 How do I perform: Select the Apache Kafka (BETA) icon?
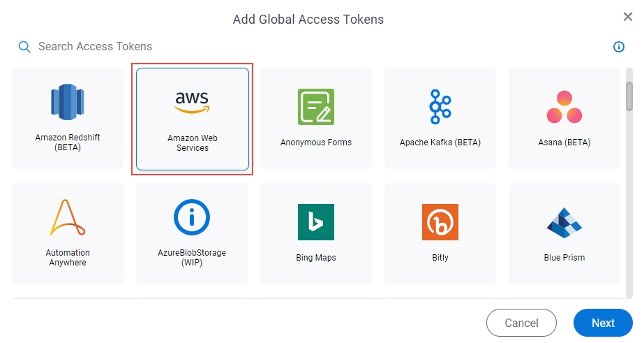pos(440,106)
